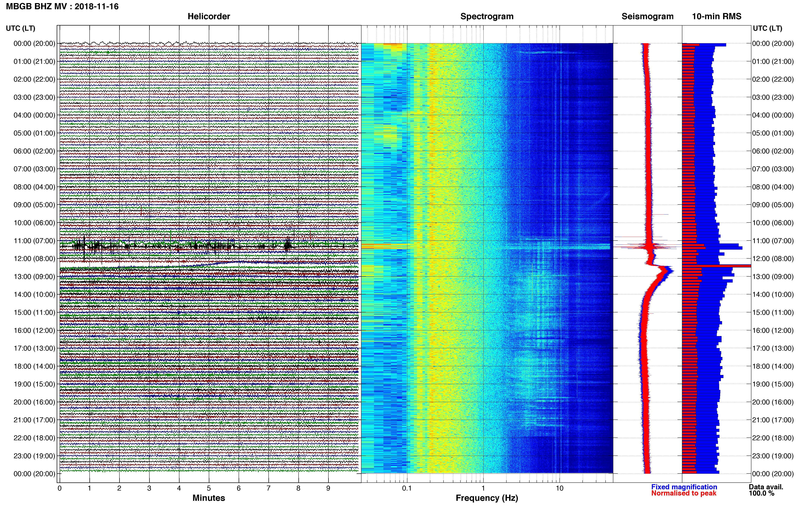
Task: Click left time label '09:00 (05:00)'
Action: (x=34, y=205)
